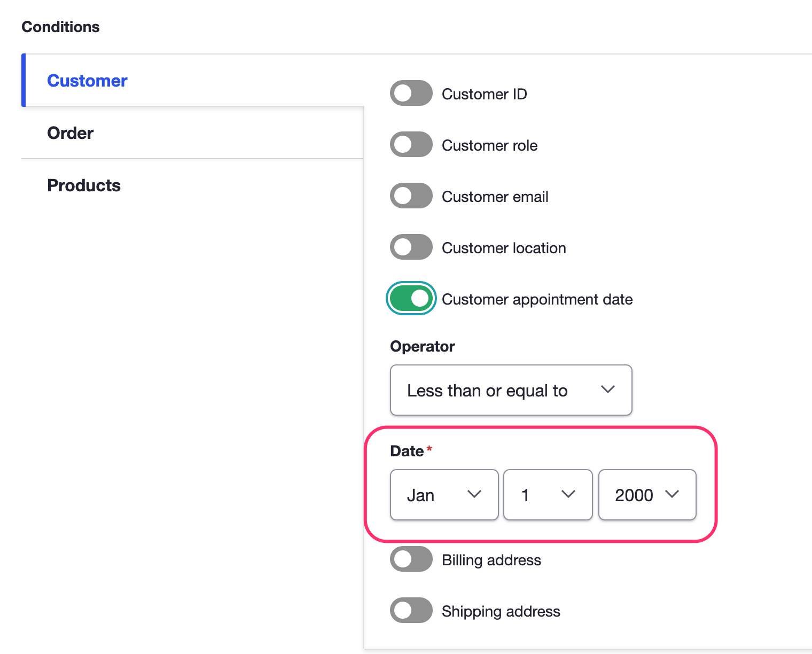The height and width of the screenshot is (654, 812).
Task: Enable the Customer ID toggle switch
Action: click(x=411, y=94)
